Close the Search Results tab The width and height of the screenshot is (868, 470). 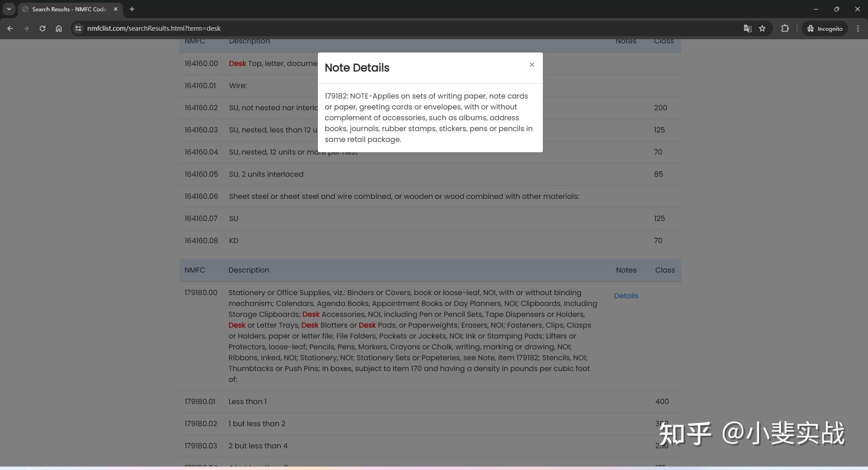tap(116, 9)
